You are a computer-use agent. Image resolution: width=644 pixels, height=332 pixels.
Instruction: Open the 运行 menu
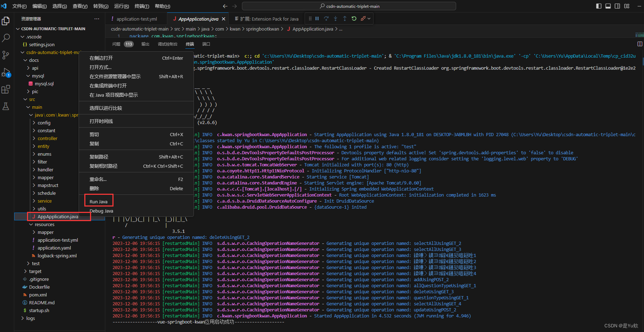pos(122,6)
